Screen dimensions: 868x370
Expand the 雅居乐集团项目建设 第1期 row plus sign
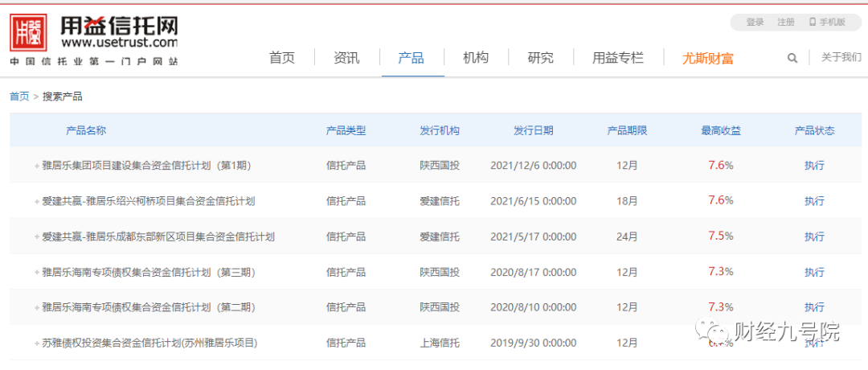pyautogui.click(x=37, y=165)
